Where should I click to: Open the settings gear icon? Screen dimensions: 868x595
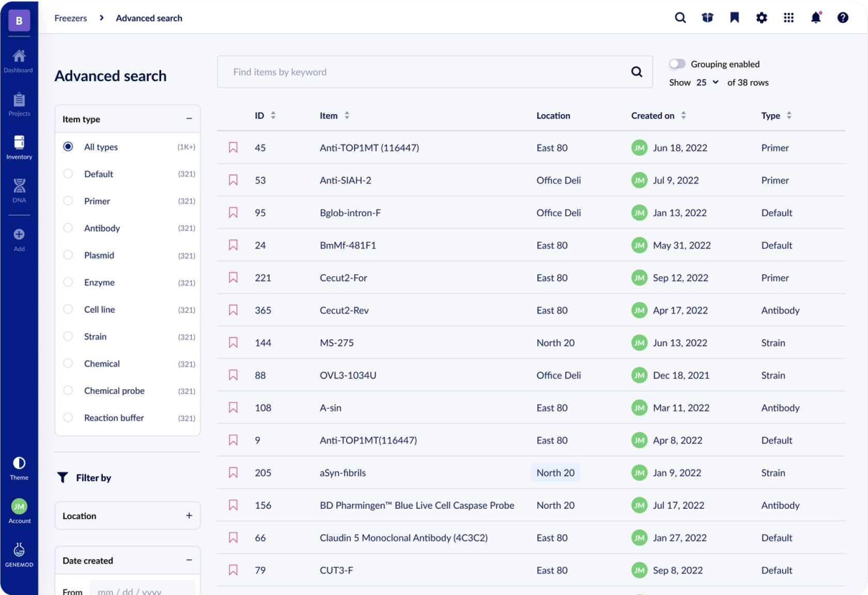coord(762,18)
